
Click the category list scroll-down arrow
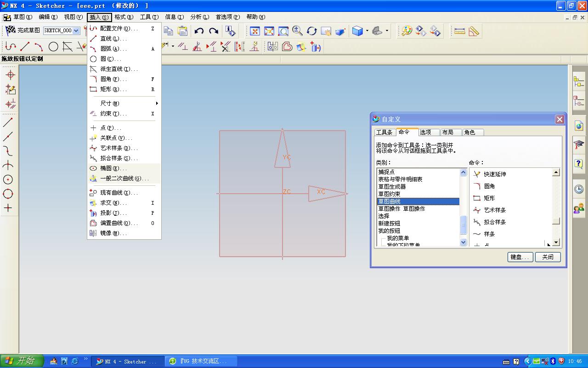(464, 242)
